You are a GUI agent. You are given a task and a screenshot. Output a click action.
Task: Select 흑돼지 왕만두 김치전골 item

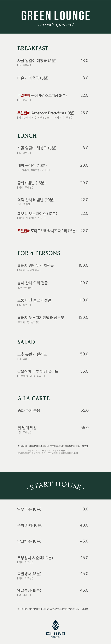pyautogui.click(x=35, y=266)
